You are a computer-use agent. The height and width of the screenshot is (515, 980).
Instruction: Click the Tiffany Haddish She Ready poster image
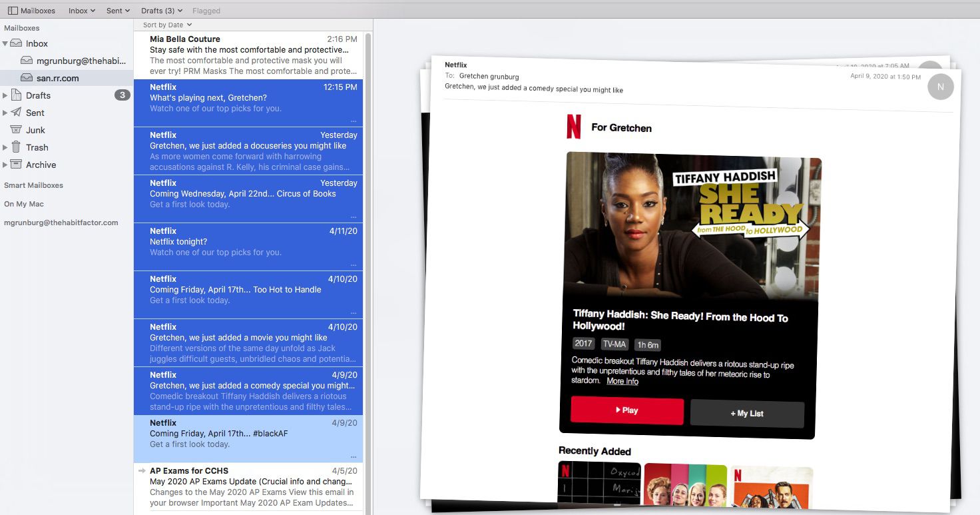pos(692,228)
